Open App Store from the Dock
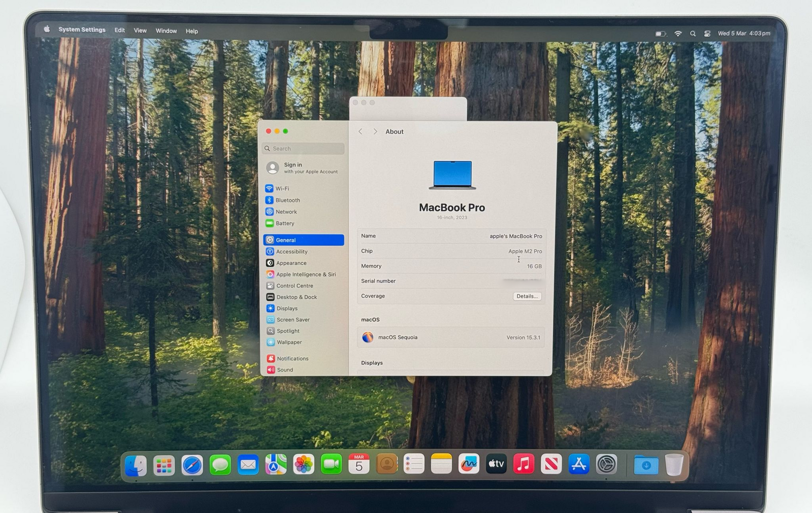 [578, 464]
